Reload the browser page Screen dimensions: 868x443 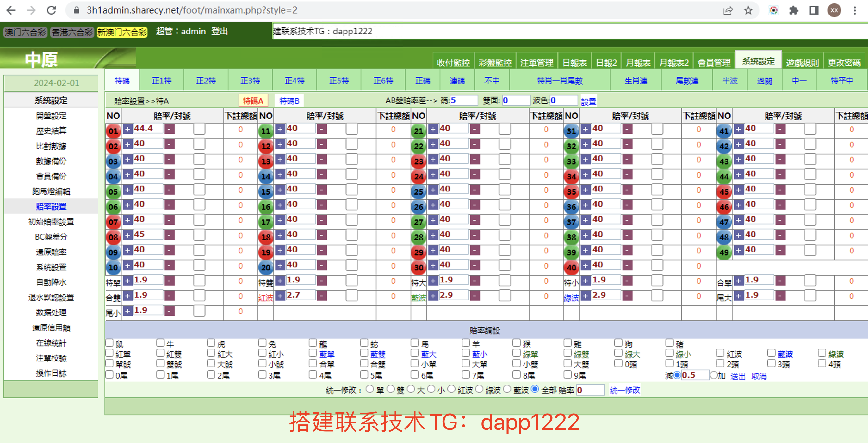point(51,10)
